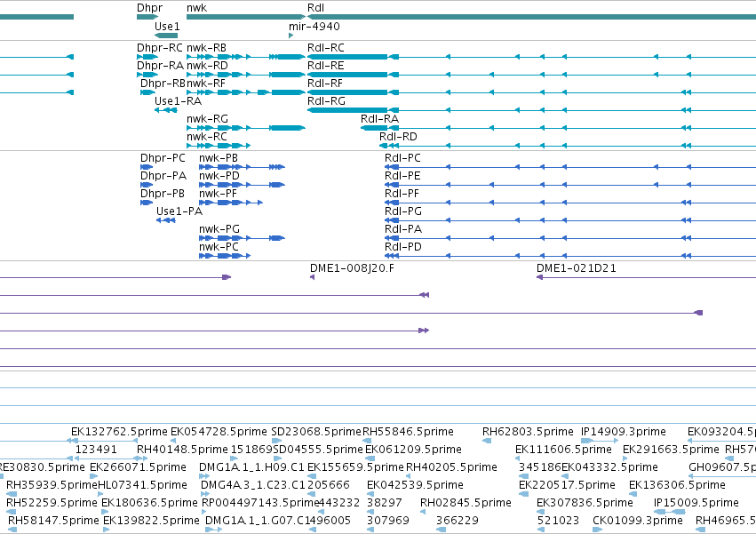Select the Dhpr-PC protein label
The height and width of the screenshot is (534, 756).
pyautogui.click(x=163, y=158)
